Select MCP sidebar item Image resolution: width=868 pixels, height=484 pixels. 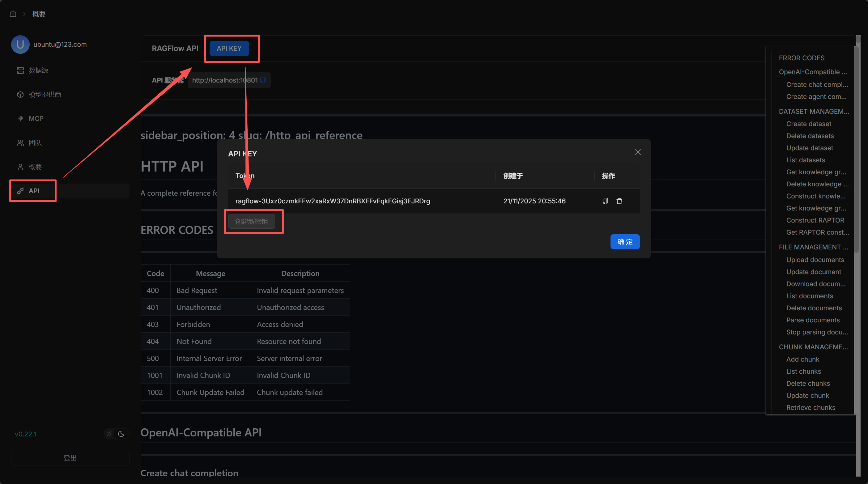click(36, 119)
